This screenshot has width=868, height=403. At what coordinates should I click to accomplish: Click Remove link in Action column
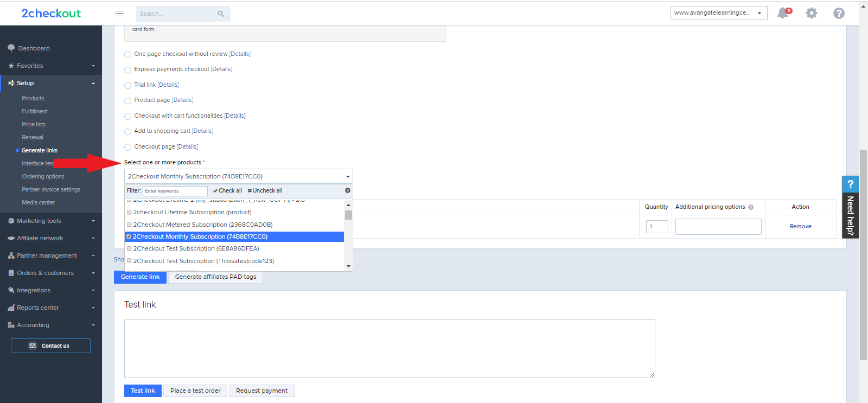click(800, 227)
